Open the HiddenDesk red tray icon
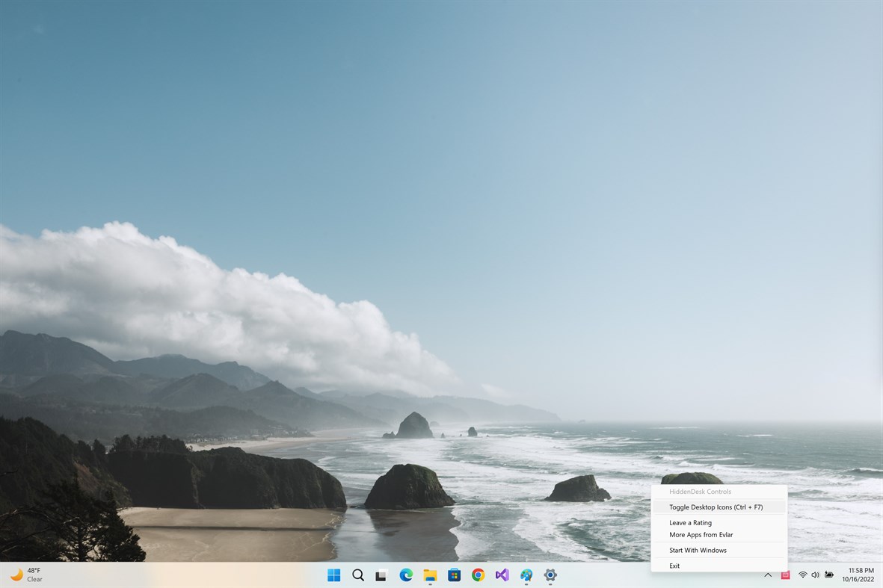The image size is (883, 588). [785, 575]
